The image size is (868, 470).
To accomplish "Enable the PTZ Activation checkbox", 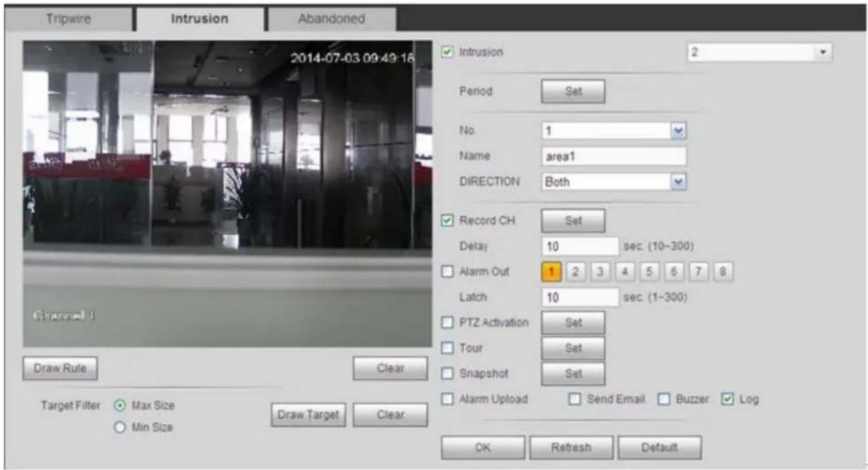I will [x=447, y=323].
